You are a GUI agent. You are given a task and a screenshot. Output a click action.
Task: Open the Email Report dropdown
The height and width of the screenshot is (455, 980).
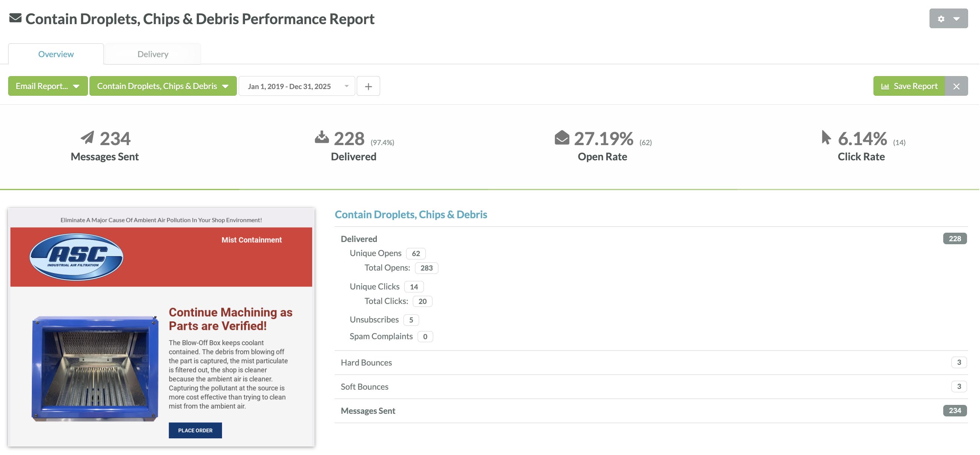(x=48, y=86)
